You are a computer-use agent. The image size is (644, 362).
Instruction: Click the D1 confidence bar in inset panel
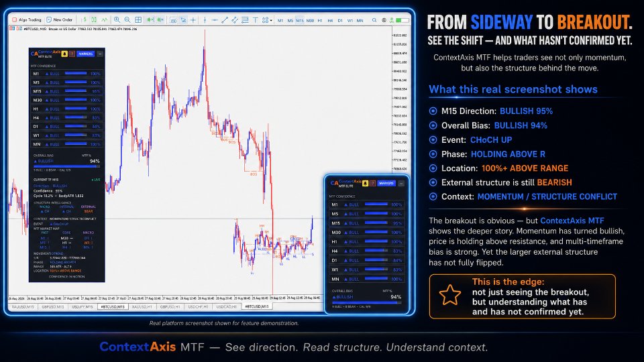click(x=376, y=260)
